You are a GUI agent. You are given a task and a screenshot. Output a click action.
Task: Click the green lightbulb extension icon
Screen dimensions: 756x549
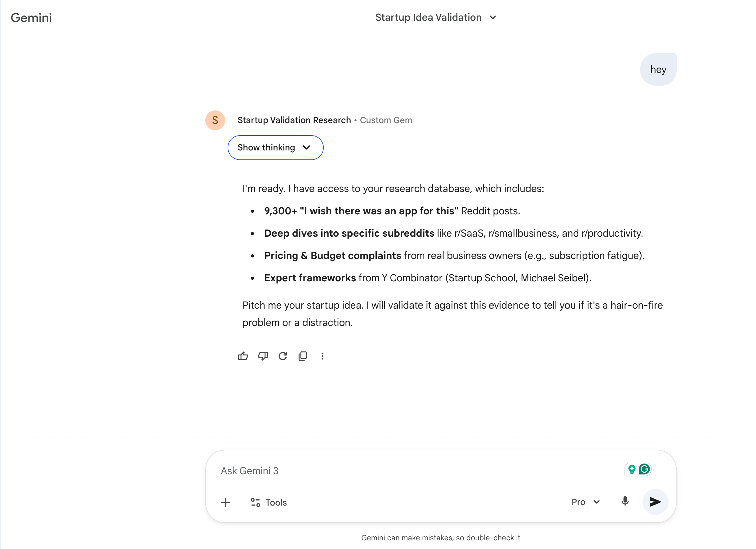632,469
